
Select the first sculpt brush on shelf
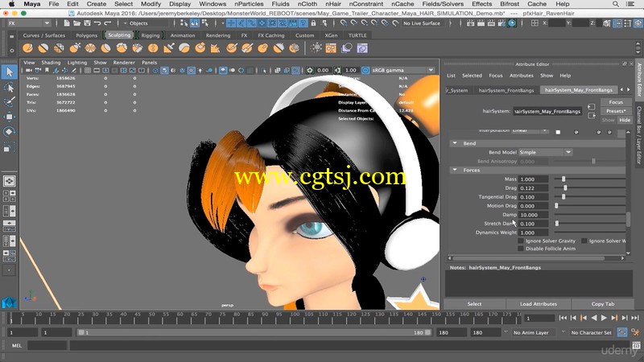point(27,48)
